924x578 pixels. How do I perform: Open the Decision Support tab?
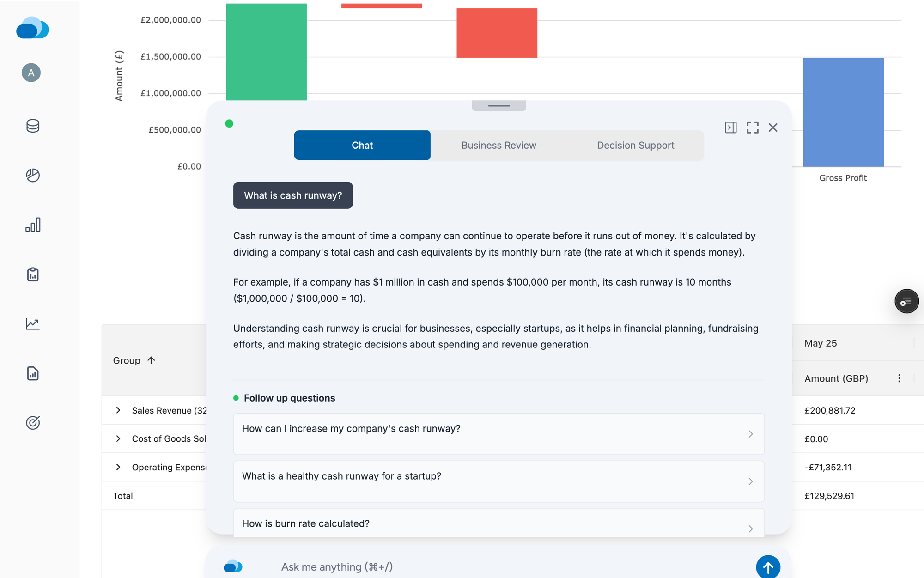pos(635,145)
